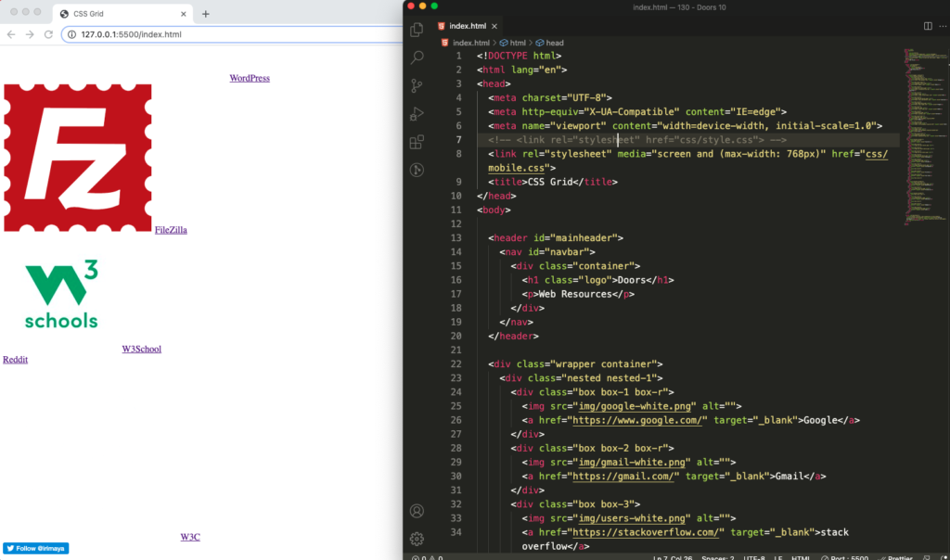Open the WordPress link
This screenshot has width=950, height=560.
pyautogui.click(x=250, y=78)
